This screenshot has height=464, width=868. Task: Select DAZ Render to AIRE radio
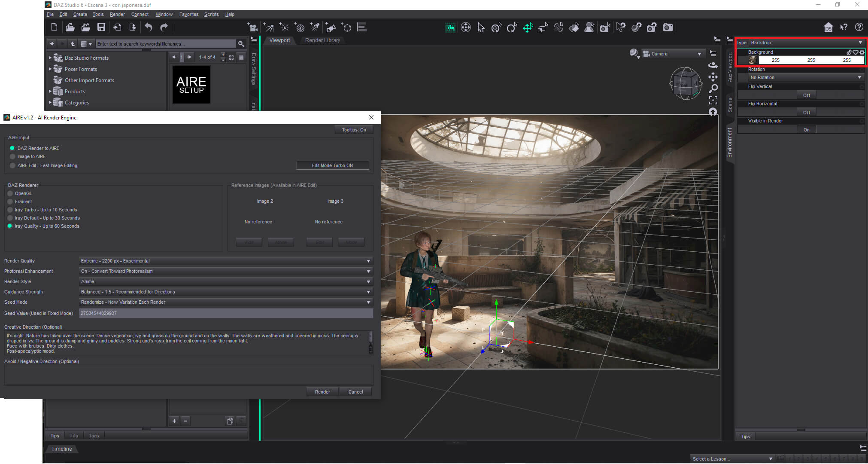point(12,148)
